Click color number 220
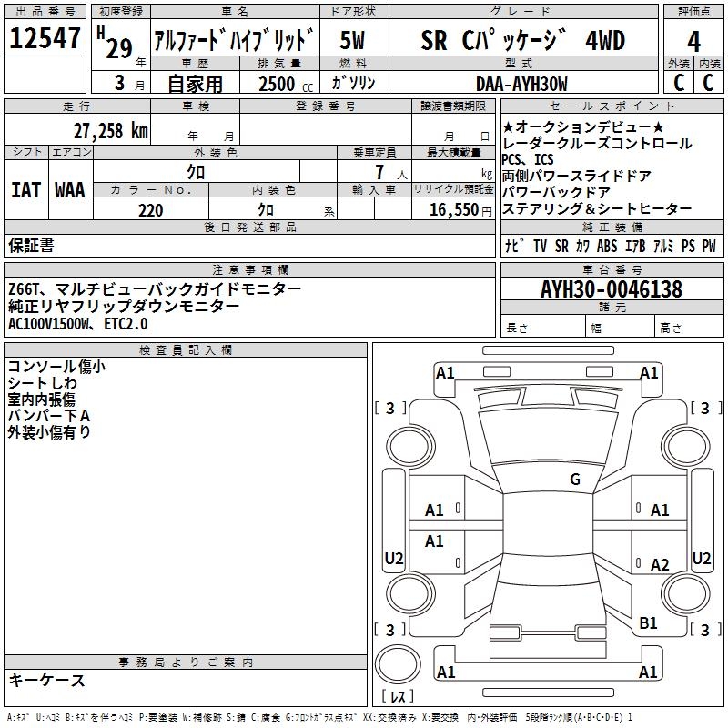 coord(151,210)
